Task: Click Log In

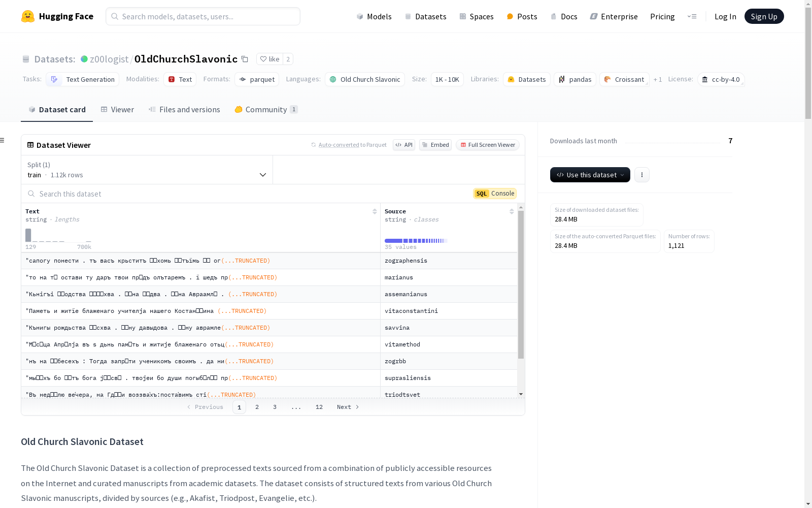Action: [x=725, y=16]
